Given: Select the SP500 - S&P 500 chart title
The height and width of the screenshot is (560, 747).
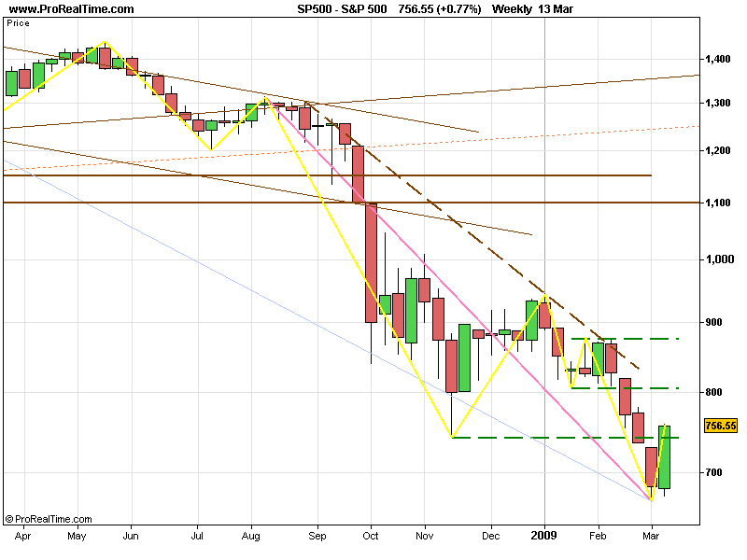Looking at the screenshot, I should click(342, 9).
